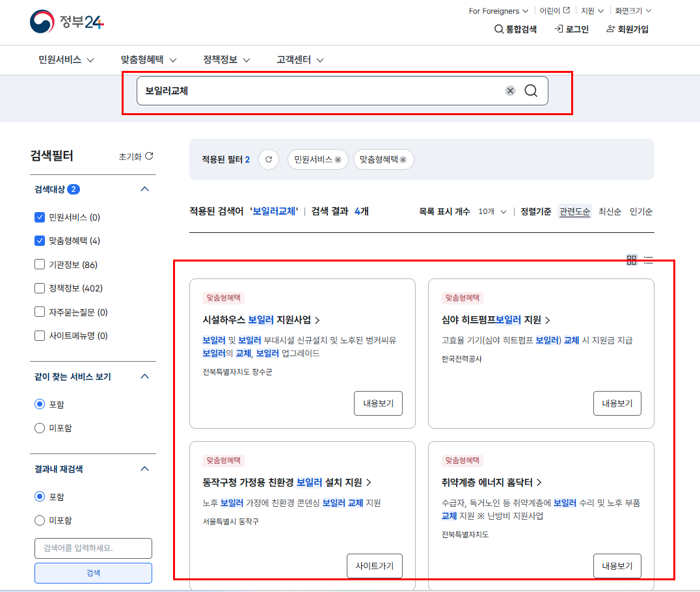Clear the 보일러교체 search term with the X icon
Image resolution: width=700 pixels, height=592 pixels.
(x=510, y=90)
